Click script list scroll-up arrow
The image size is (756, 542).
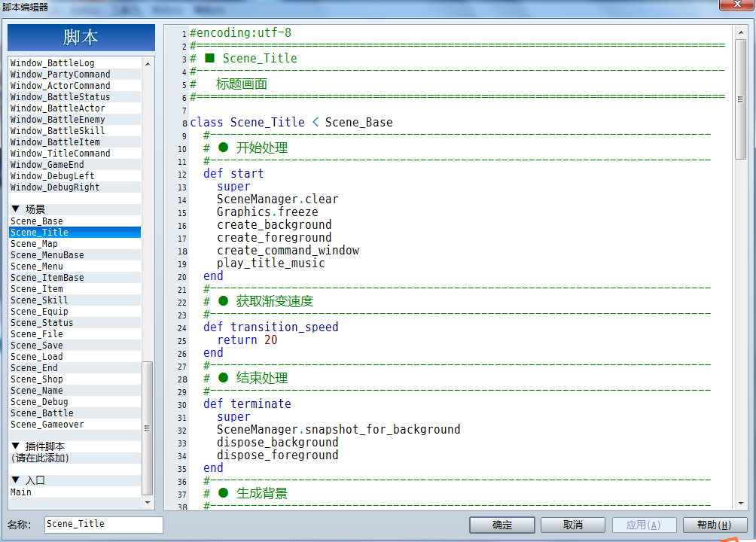point(148,64)
